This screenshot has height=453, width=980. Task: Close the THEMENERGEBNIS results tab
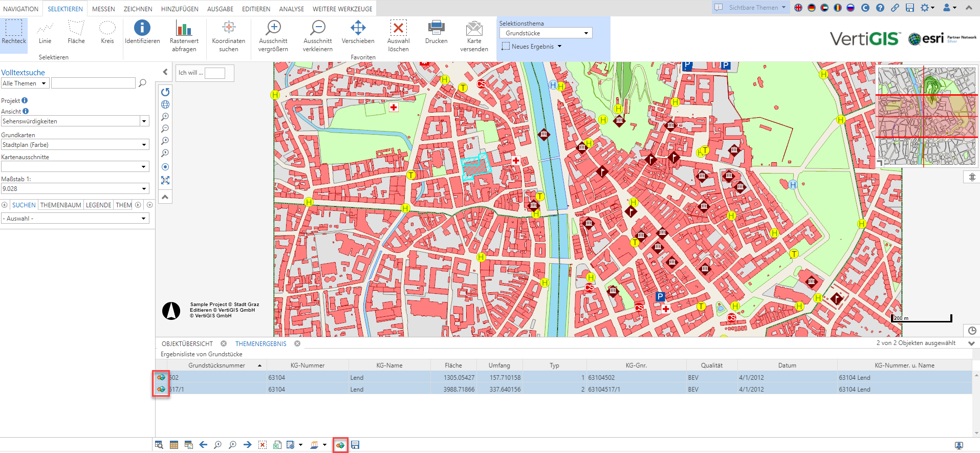pos(297,343)
